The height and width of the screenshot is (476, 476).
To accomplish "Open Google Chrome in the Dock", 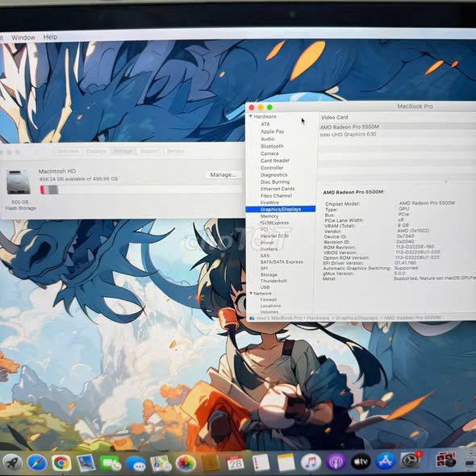I will pos(61,462).
